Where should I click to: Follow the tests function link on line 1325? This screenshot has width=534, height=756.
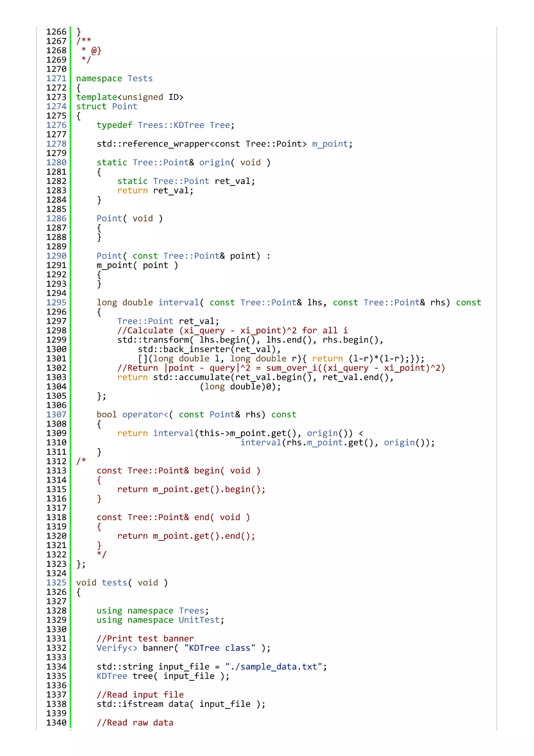(x=114, y=583)
